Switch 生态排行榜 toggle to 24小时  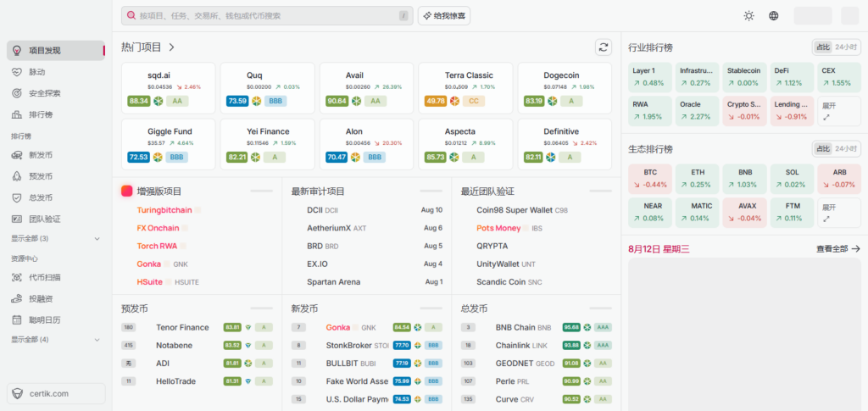tap(845, 149)
